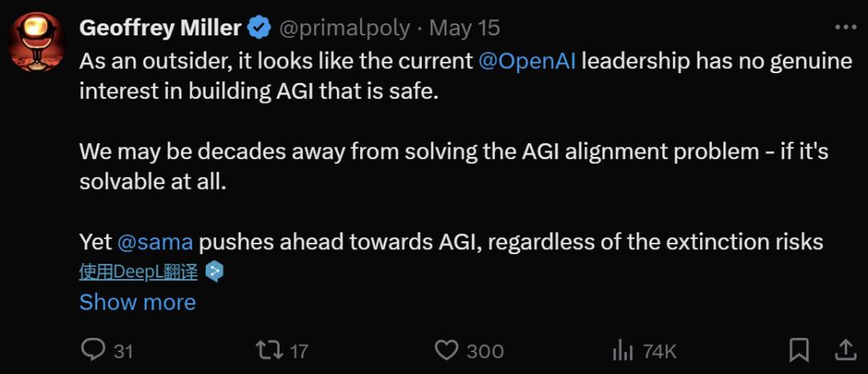Click the 使用DeepL翻译 translate link
The width and height of the screenshot is (868, 374).
138,272
